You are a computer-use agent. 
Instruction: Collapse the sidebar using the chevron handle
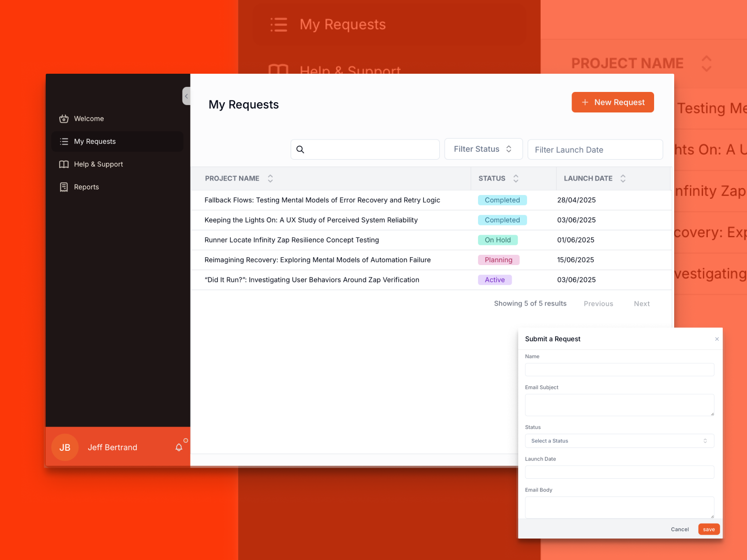186,96
